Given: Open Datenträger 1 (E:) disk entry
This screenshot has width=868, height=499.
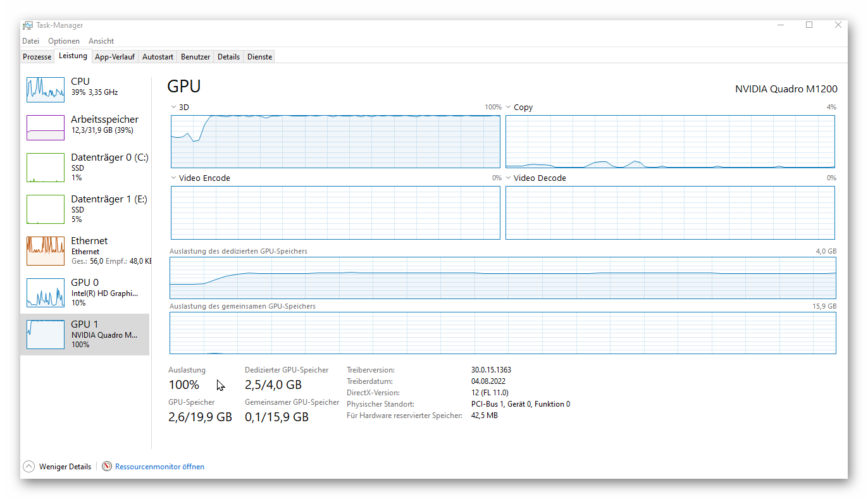Looking at the screenshot, I should tap(85, 209).
